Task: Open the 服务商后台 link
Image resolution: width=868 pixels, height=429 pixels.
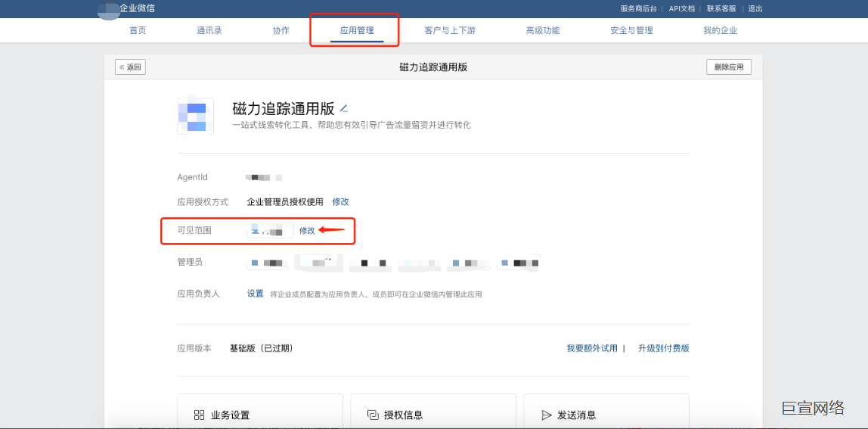Action: (x=639, y=8)
